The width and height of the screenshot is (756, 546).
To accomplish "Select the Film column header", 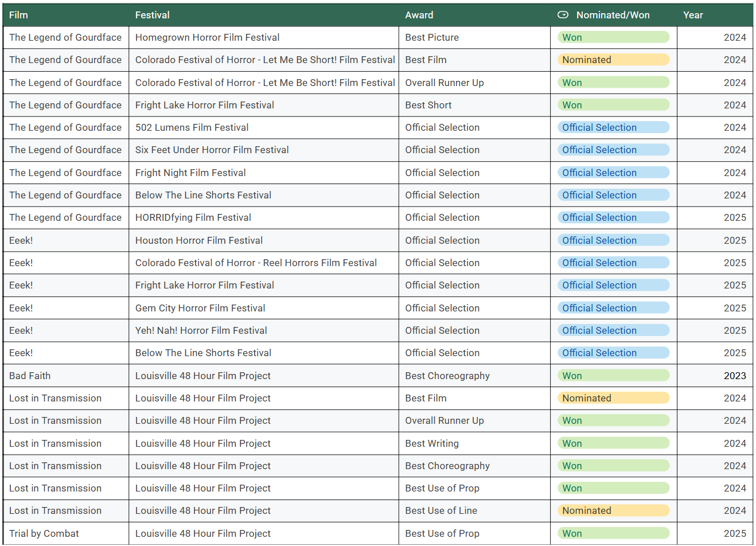I will pyautogui.click(x=66, y=15).
